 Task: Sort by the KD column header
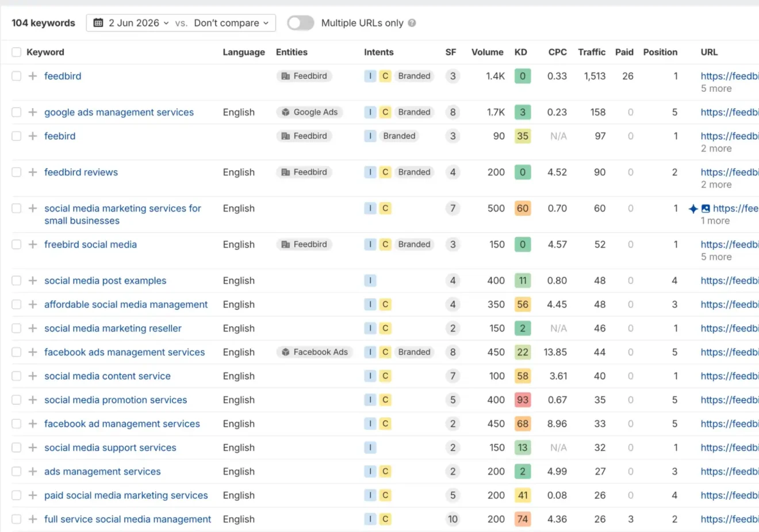pyautogui.click(x=520, y=52)
